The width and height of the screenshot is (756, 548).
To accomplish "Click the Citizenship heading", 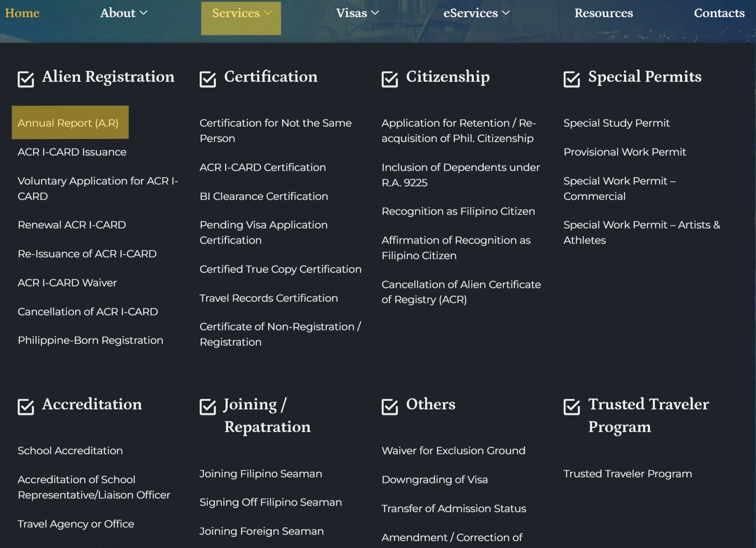I will [448, 77].
